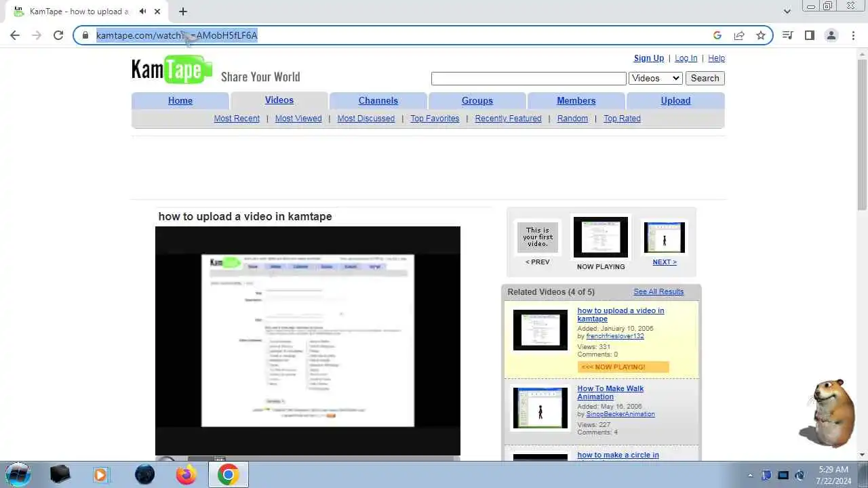Open the volume tray icon
Image resolution: width=868 pixels, height=488 pixels.
[x=800, y=475]
